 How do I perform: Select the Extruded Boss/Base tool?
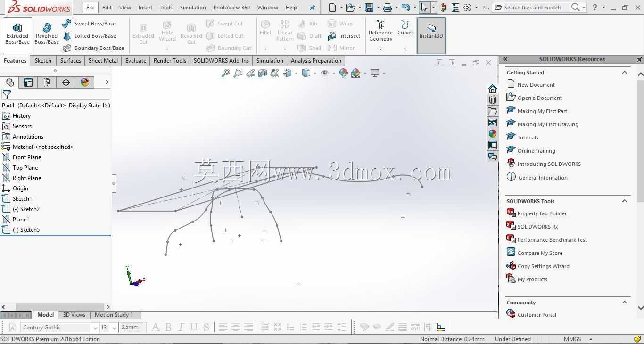pyautogui.click(x=17, y=35)
